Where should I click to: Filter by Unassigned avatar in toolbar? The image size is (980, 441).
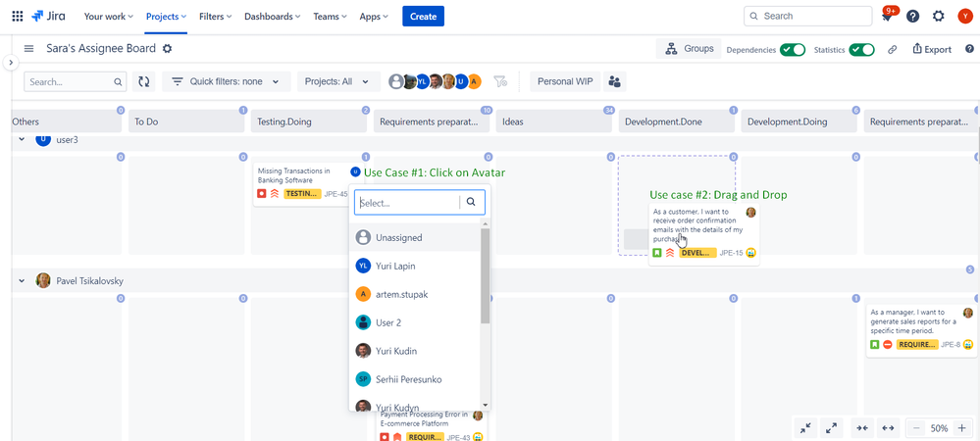395,81
